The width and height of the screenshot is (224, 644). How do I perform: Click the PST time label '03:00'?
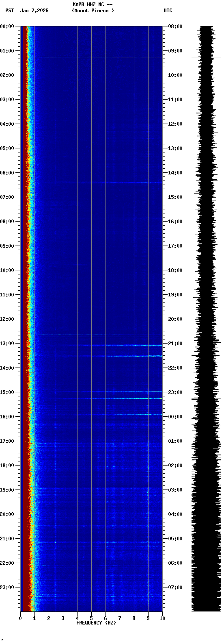7,100
